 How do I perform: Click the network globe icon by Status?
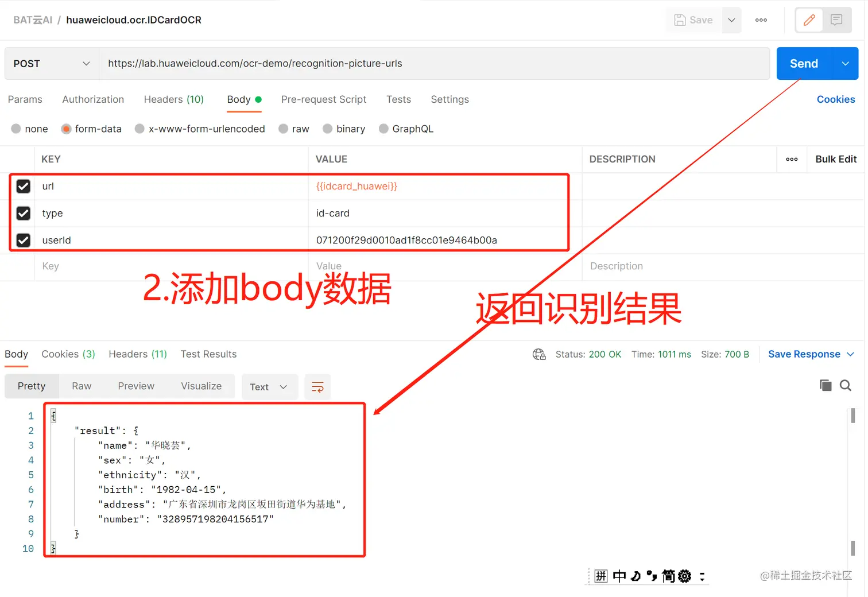point(539,354)
